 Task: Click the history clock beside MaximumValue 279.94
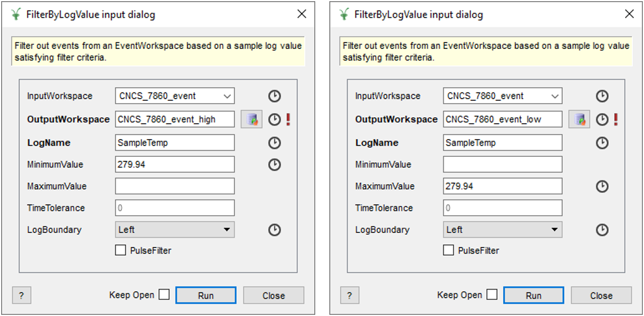click(602, 186)
